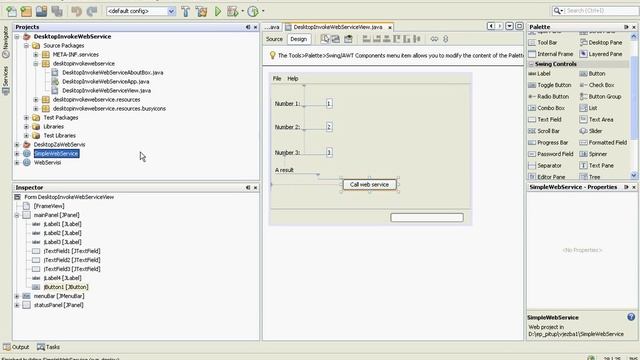Select jTextField2 [JTextField] in Inspector
This screenshot has width=640, height=360.
pyautogui.click(x=72, y=260)
